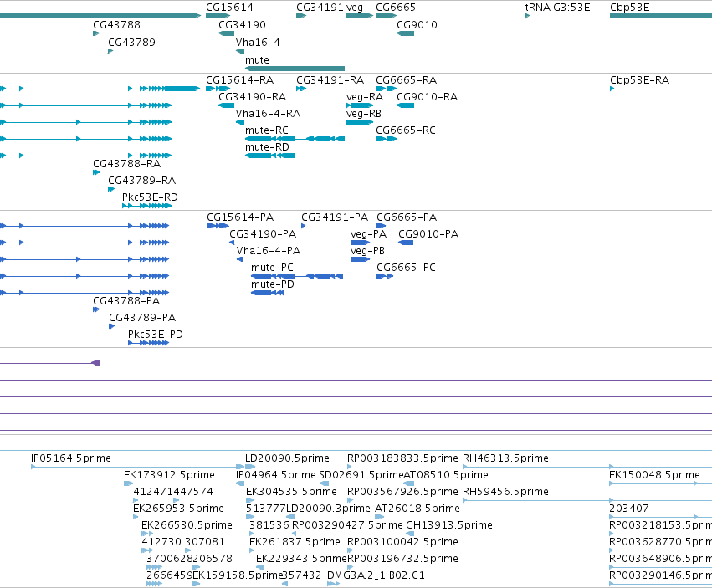Click the CG34191-PA protein label
This screenshot has width=712, height=588.
click(335, 217)
